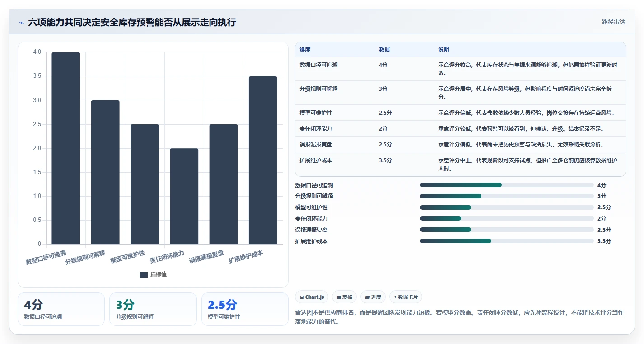Click the 分级规则可解释 progress bar

[507, 196]
